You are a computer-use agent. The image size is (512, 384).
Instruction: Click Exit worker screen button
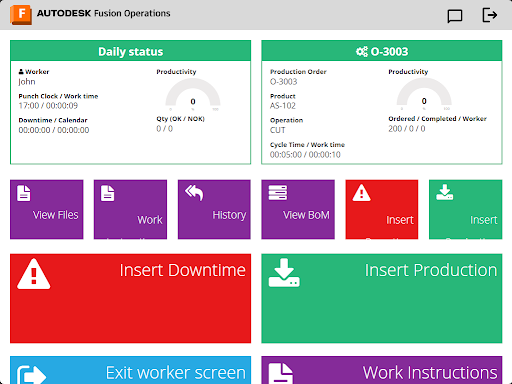click(130, 370)
